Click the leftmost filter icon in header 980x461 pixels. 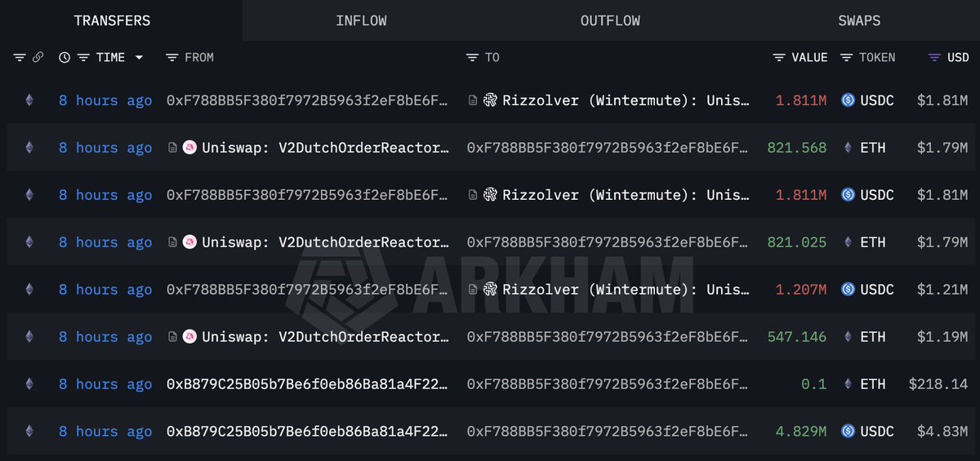(x=20, y=57)
